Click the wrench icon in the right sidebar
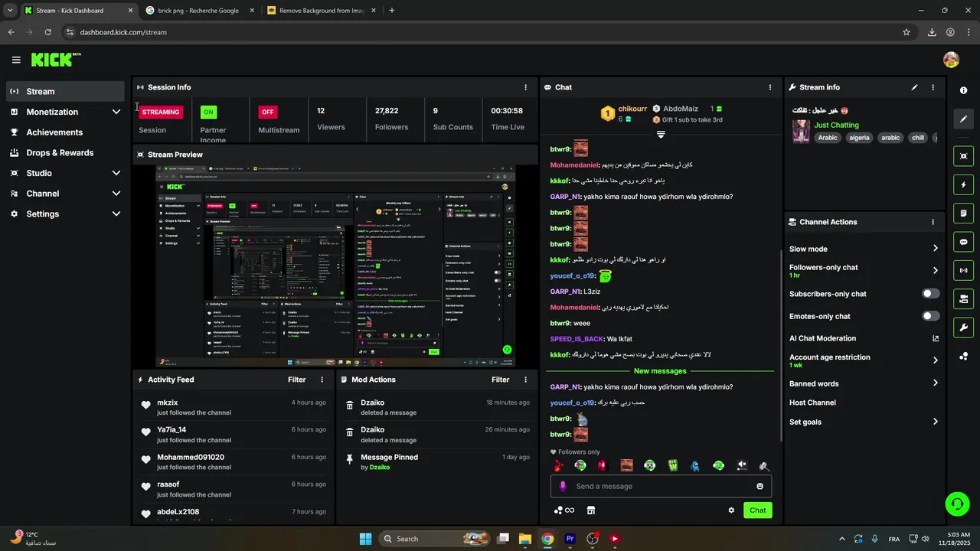The width and height of the screenshot is (980, 551). point(963,328)
